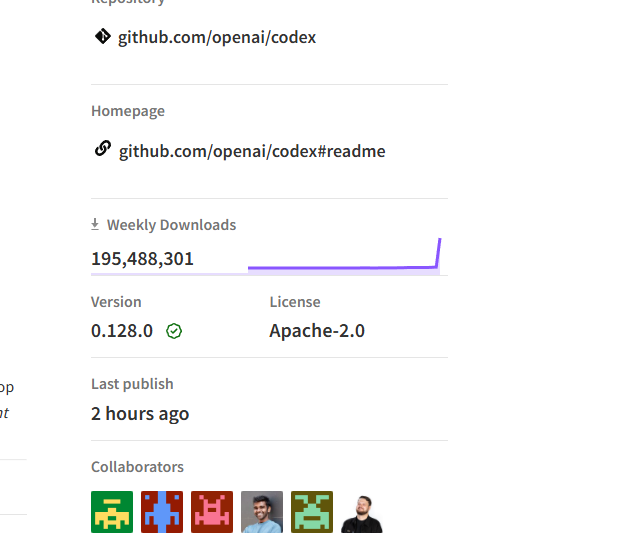The height and width of the screenshot is (541, 622).
Task: Open the red and blue pixel avatar collaborator
Action: pos(162,512)
